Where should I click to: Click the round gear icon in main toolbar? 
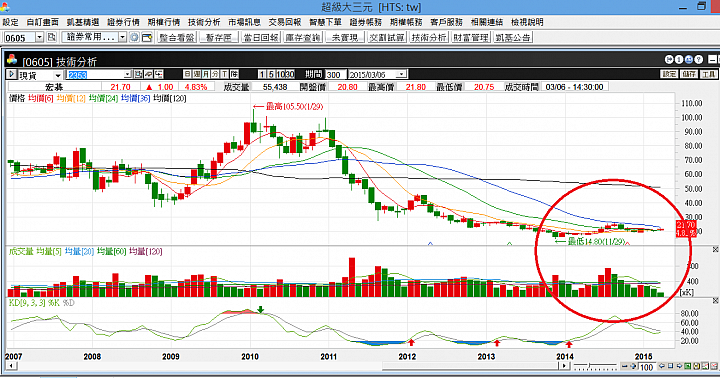[x=134, y=38]
